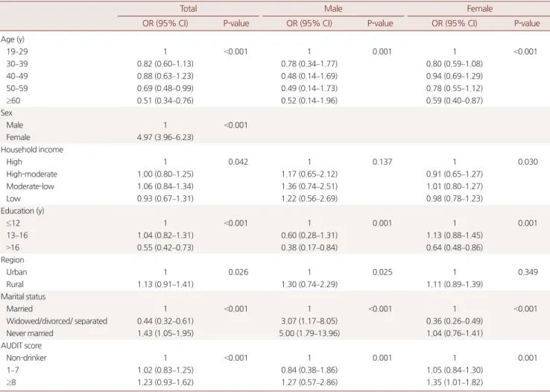The image size is (550, 392).
Task: Select value '0.36 (0.26–0.49)'
Action: (455, 321)
